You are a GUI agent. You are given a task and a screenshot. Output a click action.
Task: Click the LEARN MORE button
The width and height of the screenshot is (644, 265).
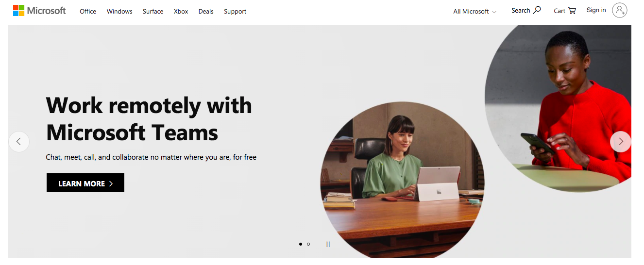[x=85, y=183]
